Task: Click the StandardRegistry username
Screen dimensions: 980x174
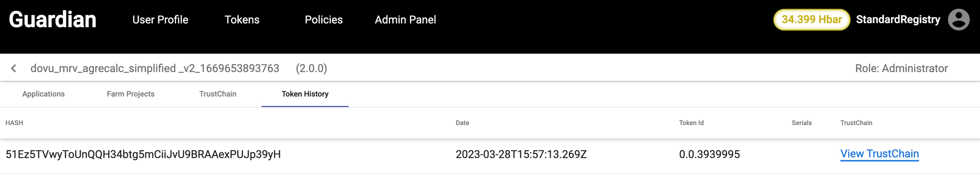Action: pos(898,20)
